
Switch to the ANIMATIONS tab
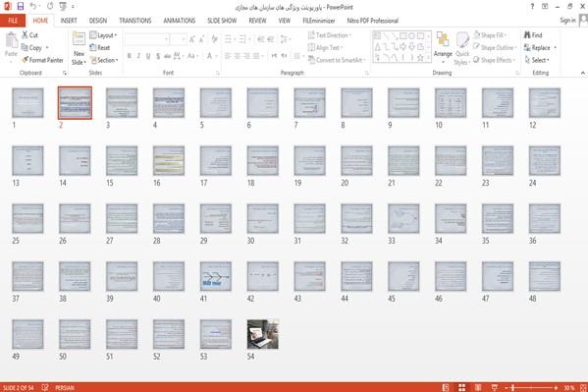pyautogui.click(x=180, y=21)
